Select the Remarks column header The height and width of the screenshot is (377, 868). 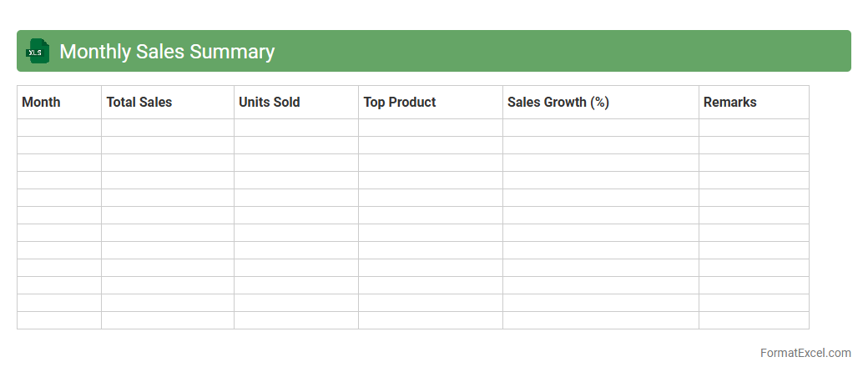tap(730, 103)
